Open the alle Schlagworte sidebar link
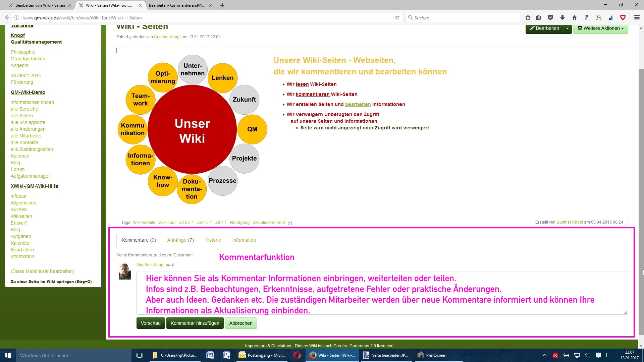This screenshot has height=362, width=644. click(28, 122)
